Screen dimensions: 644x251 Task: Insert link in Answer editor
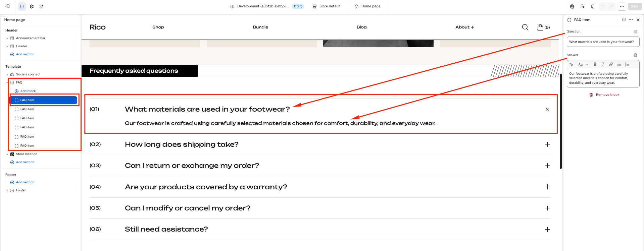[x=611, y=64]
